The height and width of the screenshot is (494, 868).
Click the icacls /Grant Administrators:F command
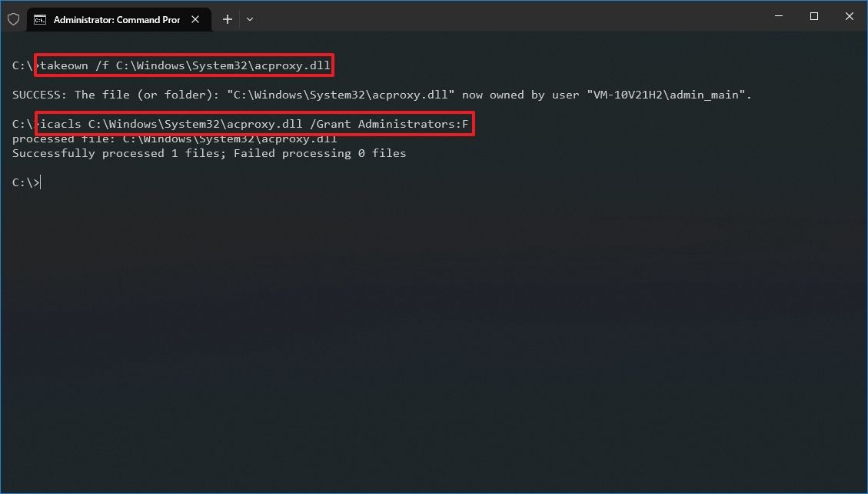click(x=255, y=123)
